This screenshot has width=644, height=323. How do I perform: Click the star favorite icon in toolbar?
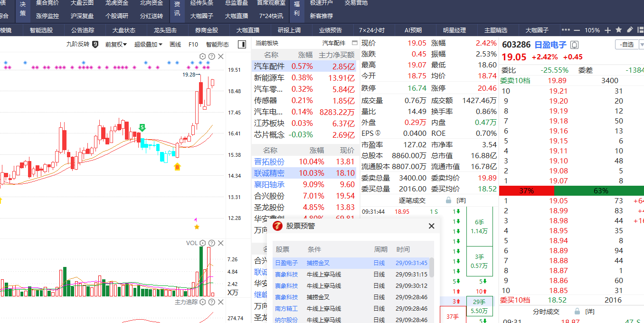619,30
